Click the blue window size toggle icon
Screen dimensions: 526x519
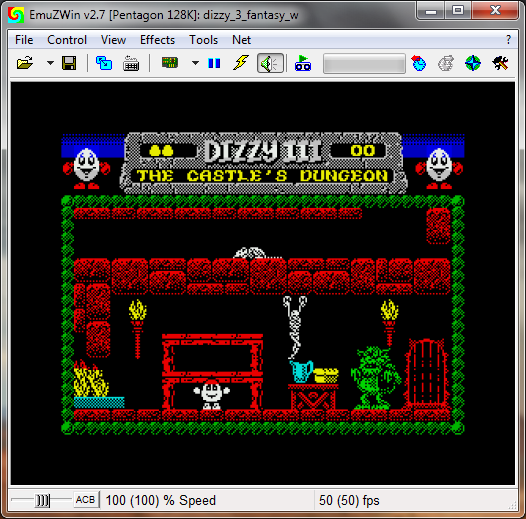tap(104, 63)
